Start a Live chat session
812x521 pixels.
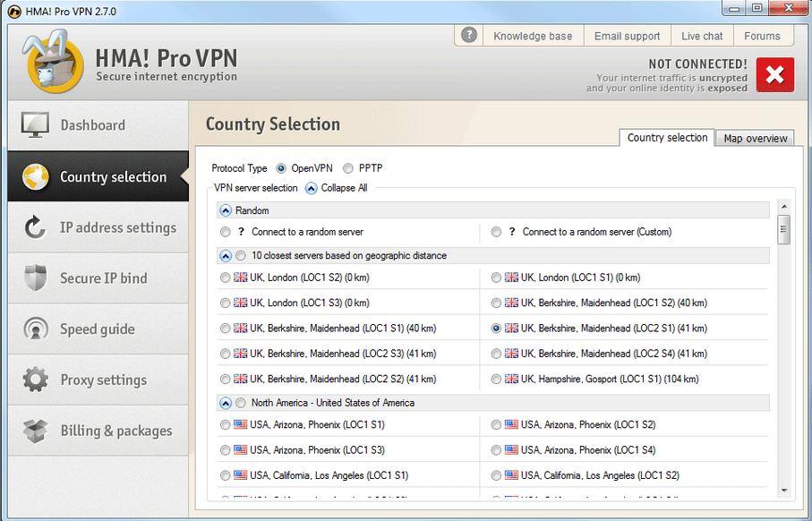click(x=702, y=36)
